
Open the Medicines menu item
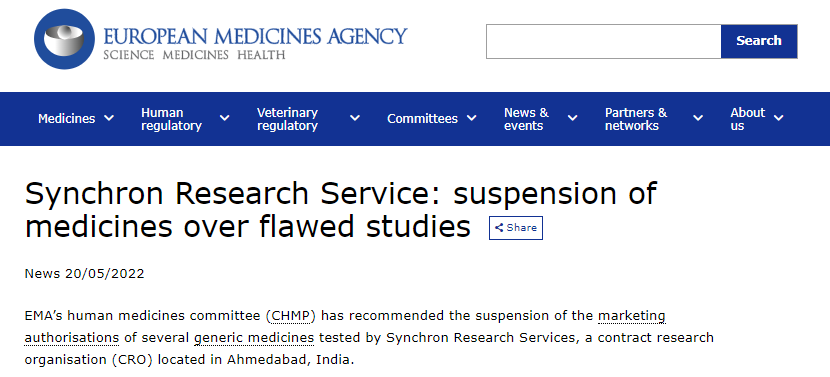[67, 119]
